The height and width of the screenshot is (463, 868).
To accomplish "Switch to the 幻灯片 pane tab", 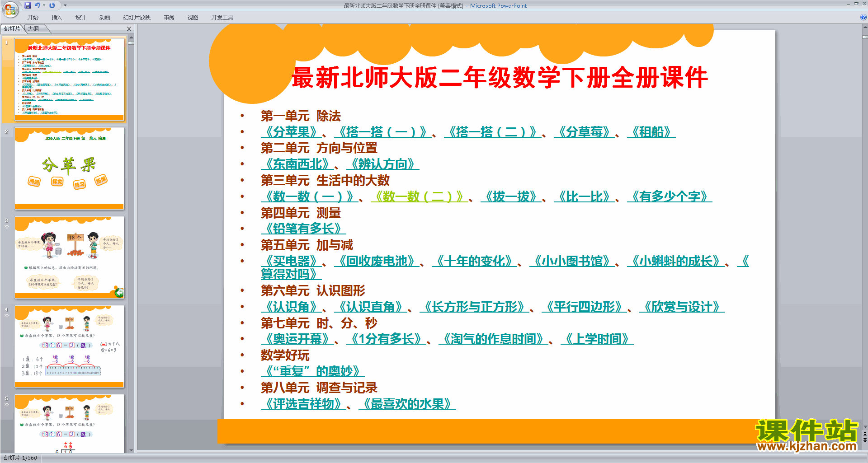I will coord(12,29).
